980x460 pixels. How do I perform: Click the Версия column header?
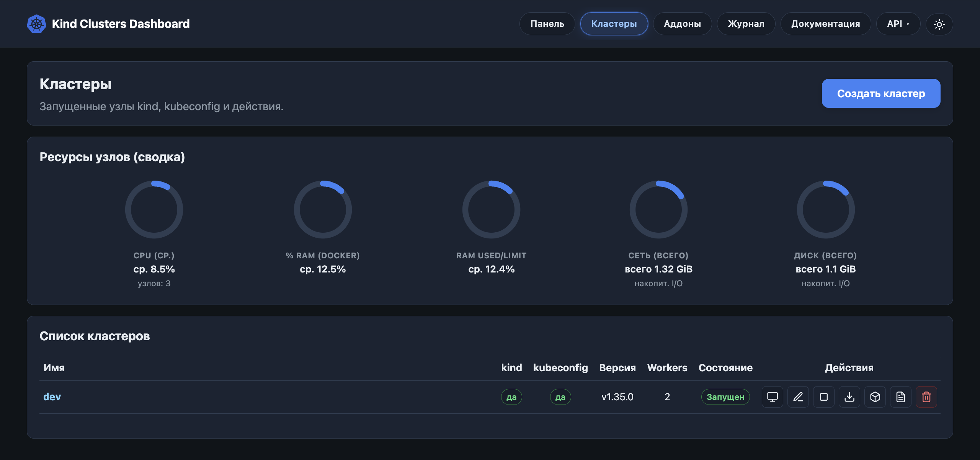tap(617, 368)
